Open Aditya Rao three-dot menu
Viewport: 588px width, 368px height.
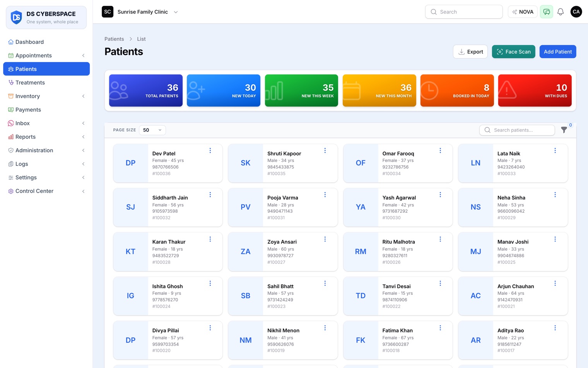555,328
